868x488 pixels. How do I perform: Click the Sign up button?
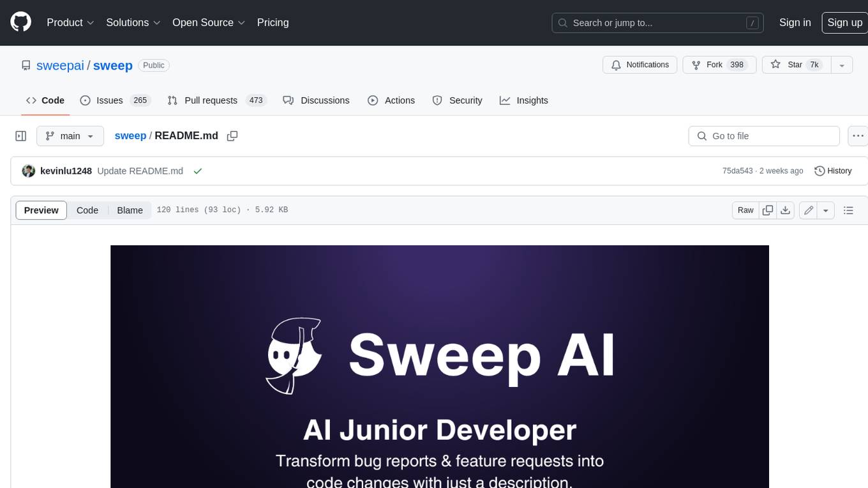(844, 22)
